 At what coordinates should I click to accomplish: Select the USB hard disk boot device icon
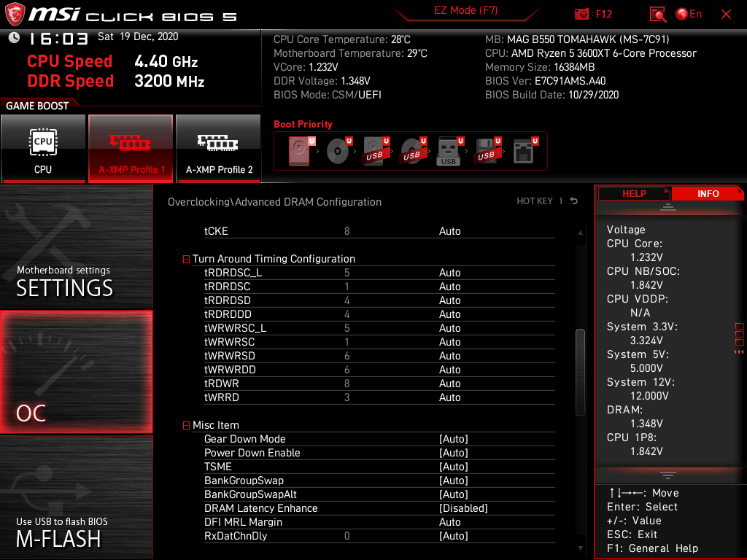pyautogui.click(x=376, y=151)
